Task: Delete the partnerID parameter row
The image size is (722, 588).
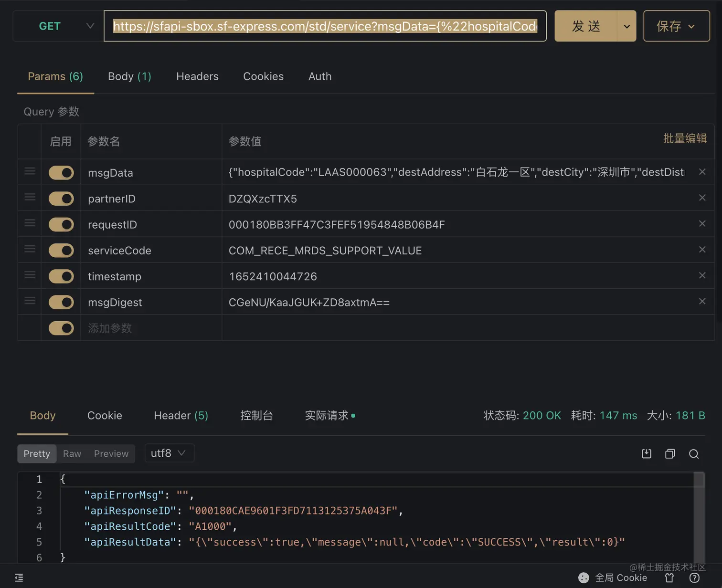Action: click(x=702, y=198)
